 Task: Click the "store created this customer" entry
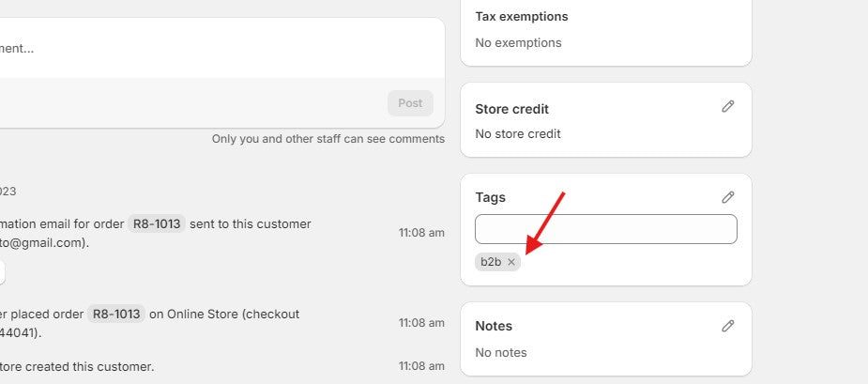tap(77, 366)
